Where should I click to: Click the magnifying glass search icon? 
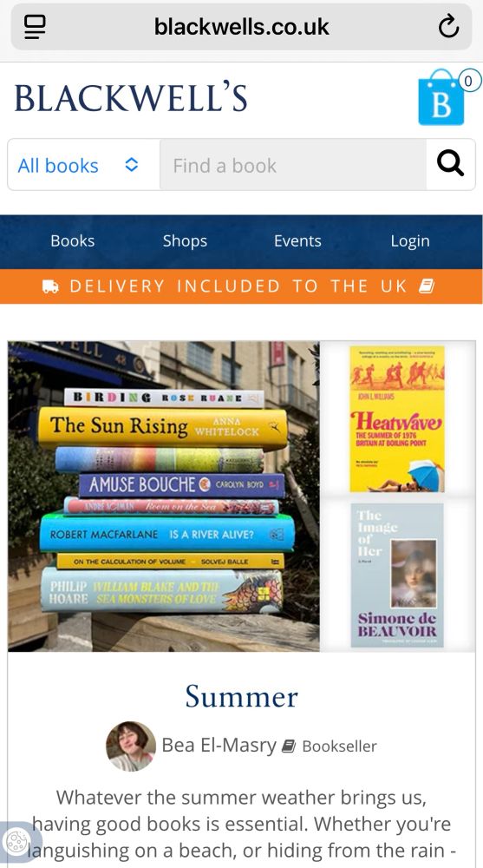click(450, 164)
